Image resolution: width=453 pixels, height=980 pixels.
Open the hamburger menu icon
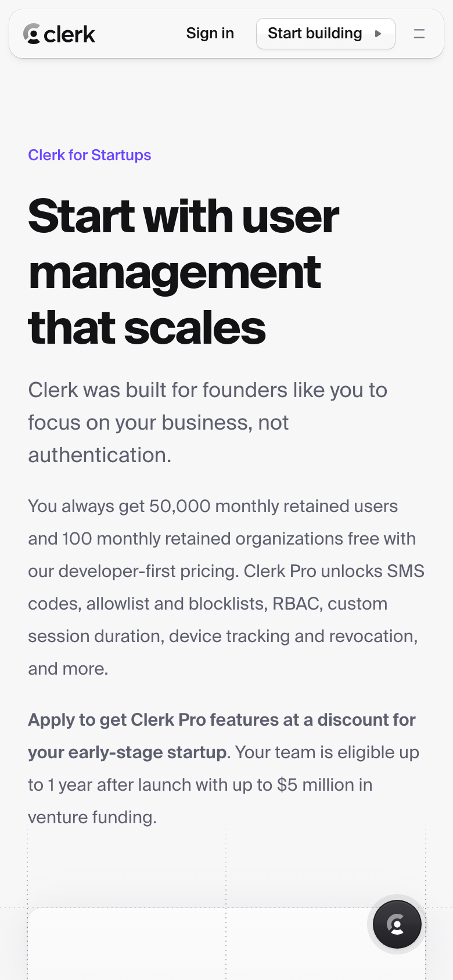pyautogui.click(x=419, y=34)
